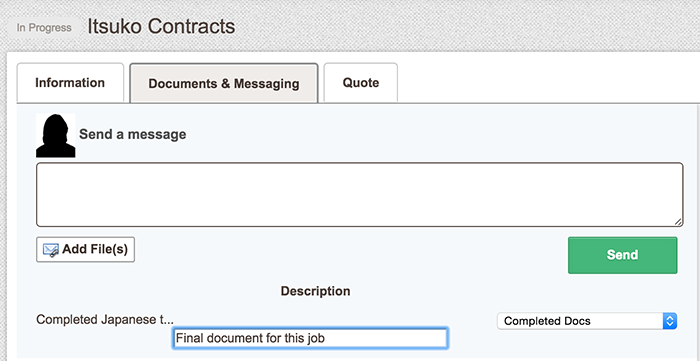Open the Information tab

click(70, 83)
